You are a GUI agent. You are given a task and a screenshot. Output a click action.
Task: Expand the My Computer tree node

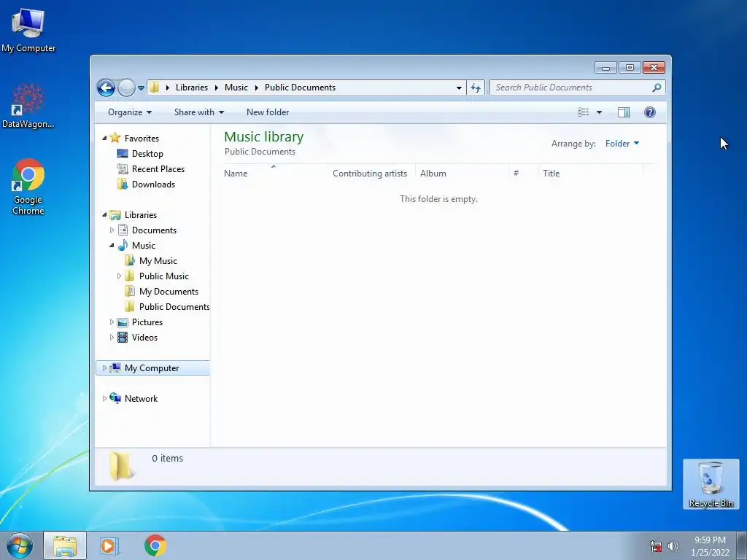[104, 368]
